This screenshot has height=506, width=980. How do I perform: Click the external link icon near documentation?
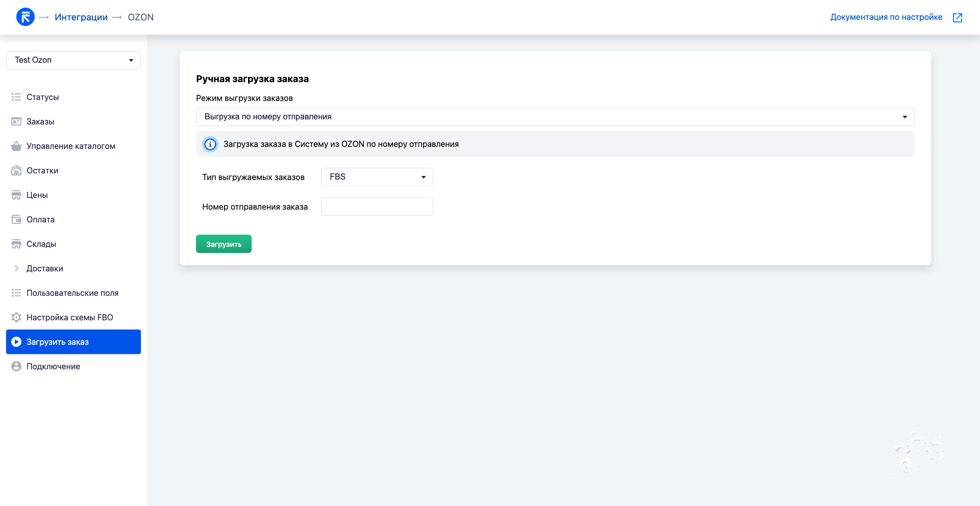coord(958,17)
